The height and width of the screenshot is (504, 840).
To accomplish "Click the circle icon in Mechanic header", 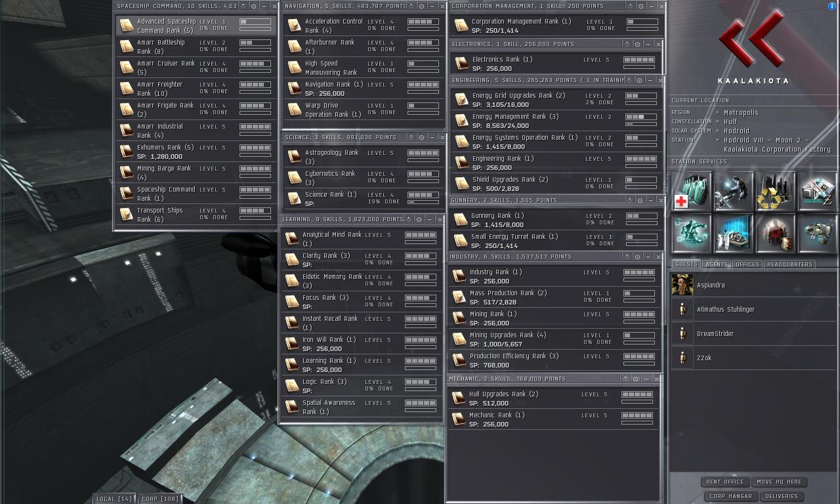I will [635, 379].
